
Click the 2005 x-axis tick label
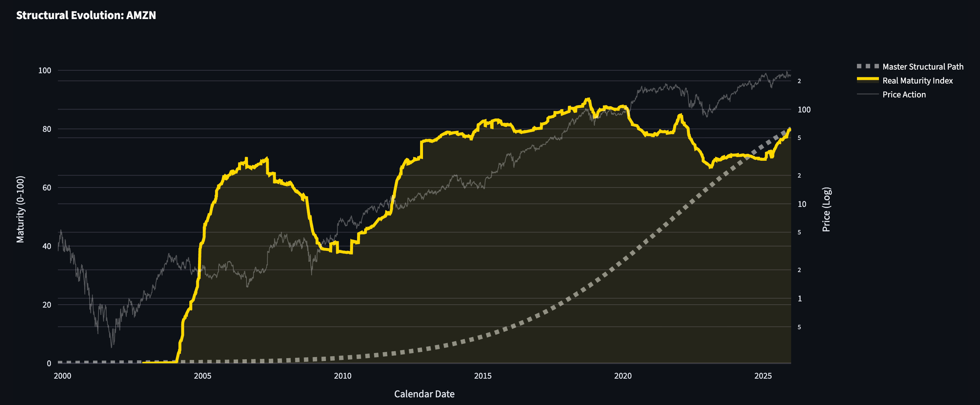click(203, 376)
